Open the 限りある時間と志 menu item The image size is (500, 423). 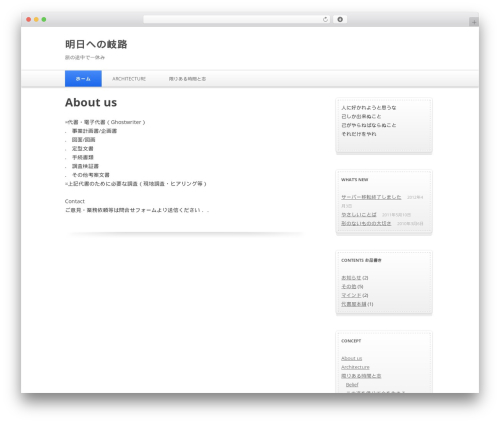click(x=187, y=79)
